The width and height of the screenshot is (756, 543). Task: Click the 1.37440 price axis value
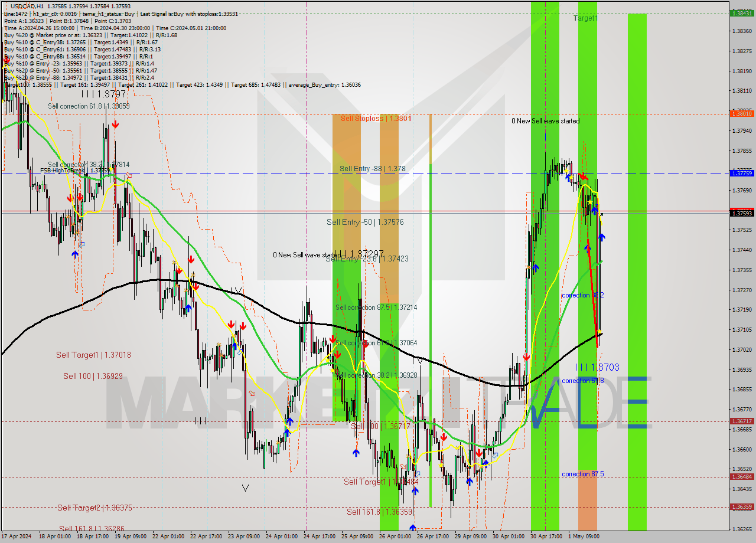tap(742, 250)
